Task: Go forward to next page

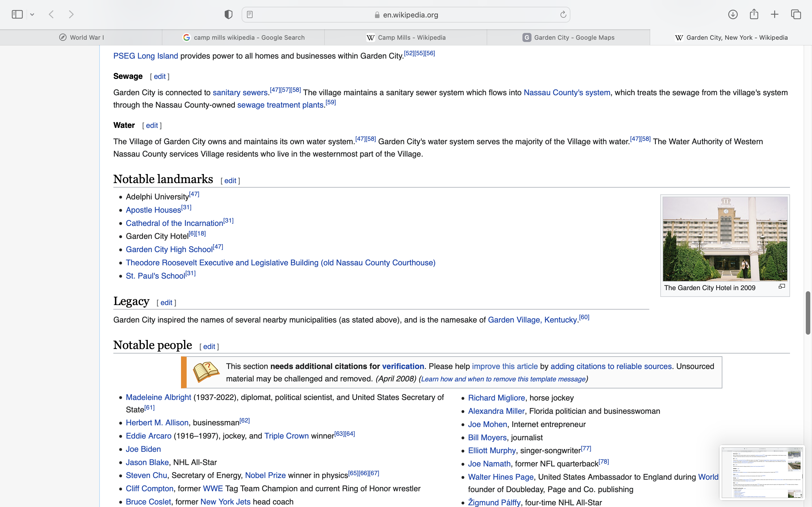Action: (71, 14)
